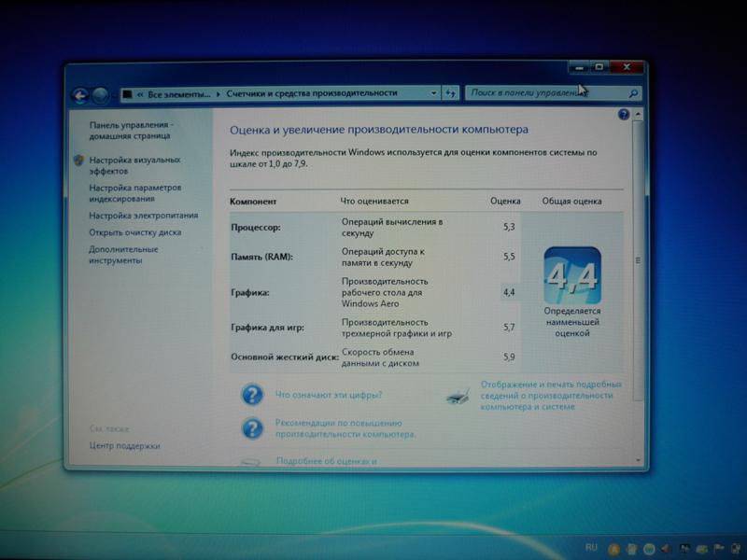Click the hard disk score 5,9
Viewport: 747px width, 560px height.
[509, 357]
